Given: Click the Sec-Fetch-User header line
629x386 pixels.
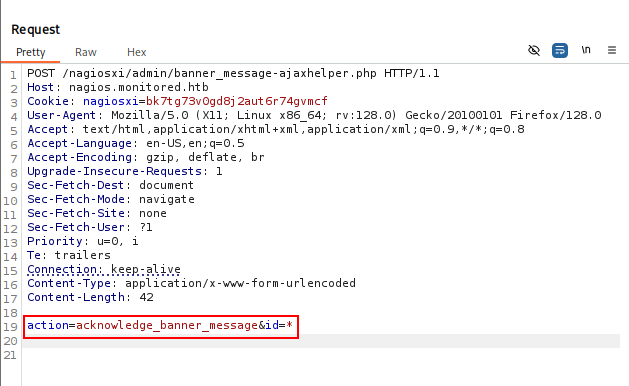Looking at the screenshot, I should (x=90, y=227).
